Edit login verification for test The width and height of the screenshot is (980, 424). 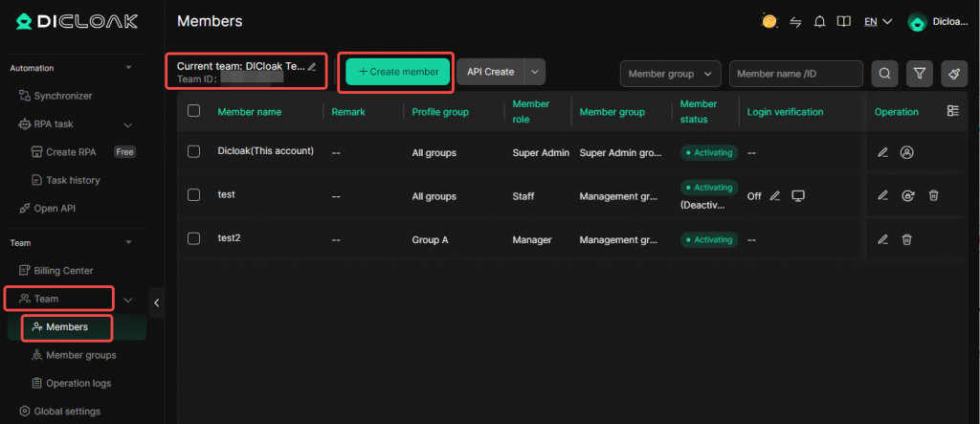[x=774, y=196]
